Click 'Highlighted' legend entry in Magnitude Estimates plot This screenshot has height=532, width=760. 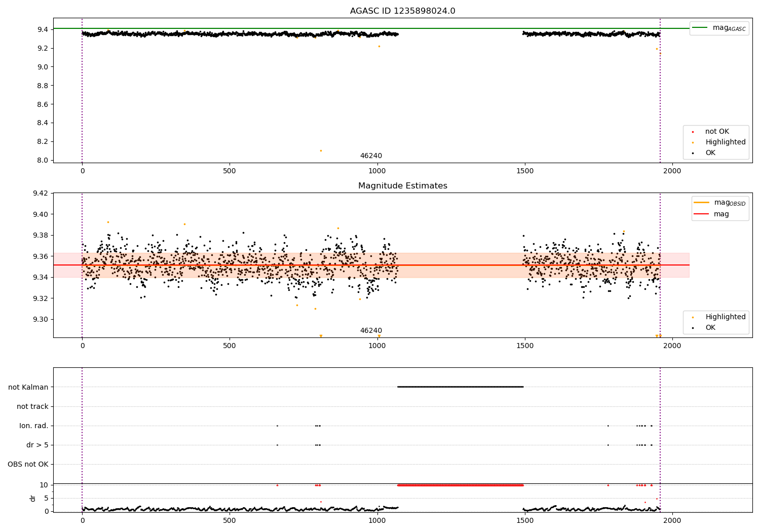725,317
